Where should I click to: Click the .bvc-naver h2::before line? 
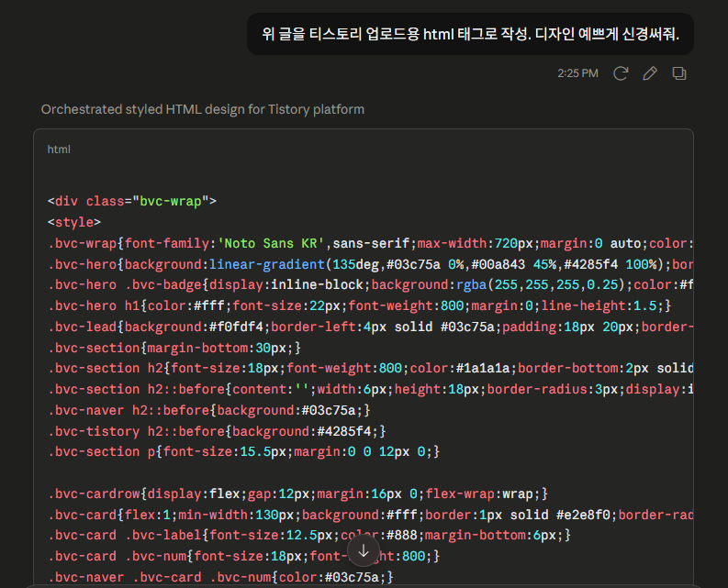(x=209, y=410)
